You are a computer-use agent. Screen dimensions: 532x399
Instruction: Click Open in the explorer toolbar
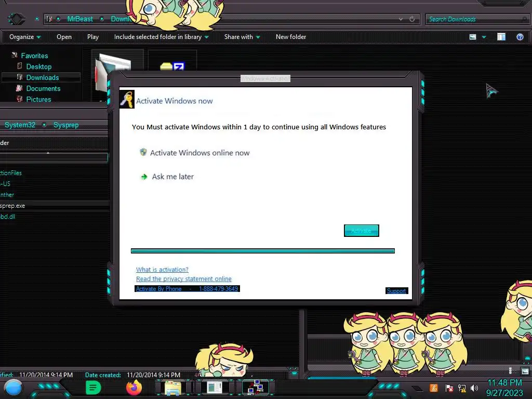point(64,37)
